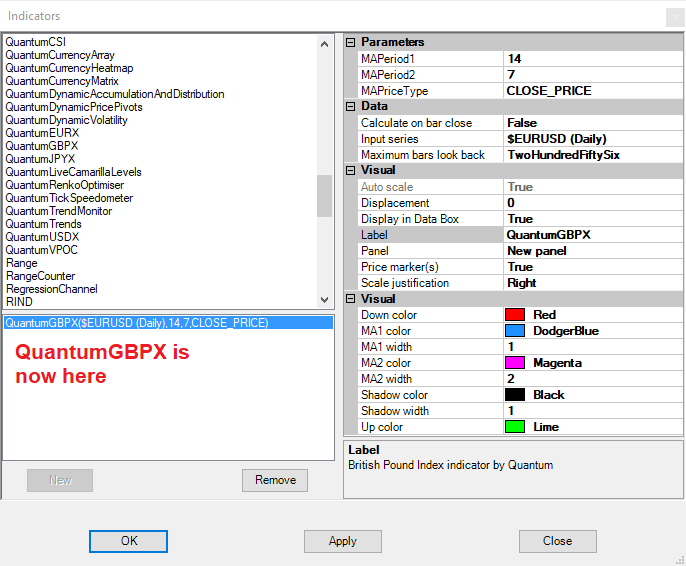The height and width of the screenshot is (566, 686).
Task: Select QuantumDynamicAccumulationAndDistribution indicator
Action: pyautogui.click(x=115, y=94)
